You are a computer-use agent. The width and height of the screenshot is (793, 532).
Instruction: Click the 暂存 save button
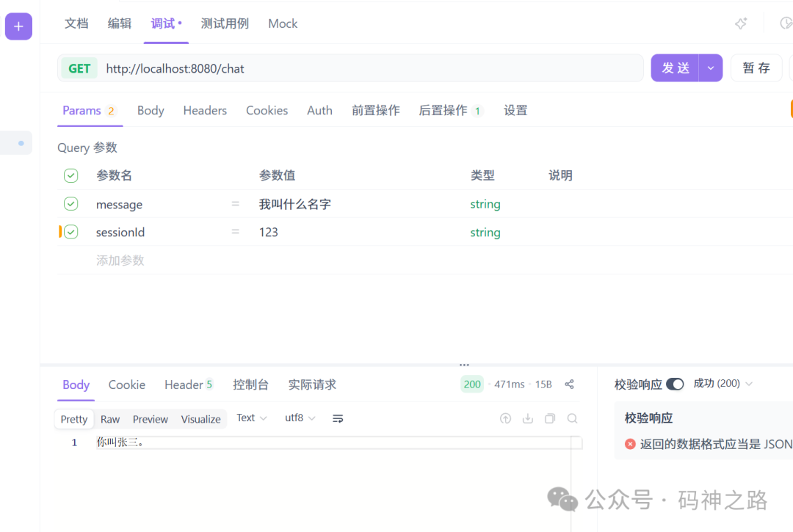point(756,68)
